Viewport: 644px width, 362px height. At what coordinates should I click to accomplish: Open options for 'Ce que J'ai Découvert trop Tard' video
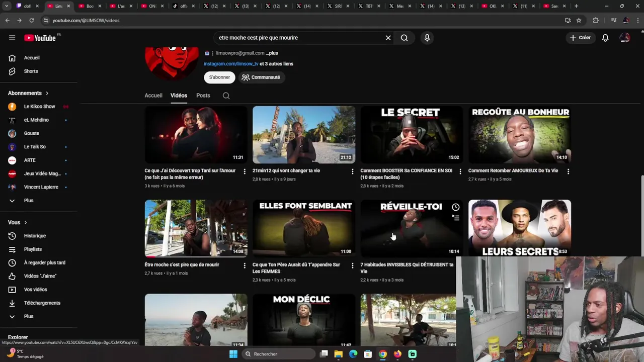pos(245,171)
